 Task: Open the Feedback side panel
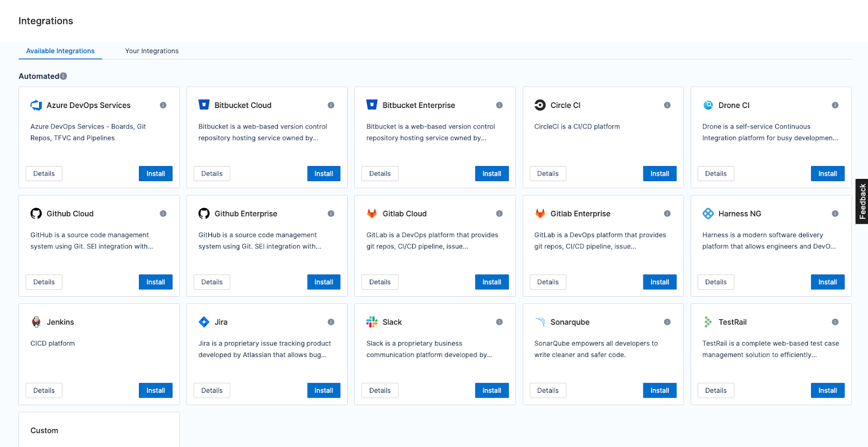[862, 201]
